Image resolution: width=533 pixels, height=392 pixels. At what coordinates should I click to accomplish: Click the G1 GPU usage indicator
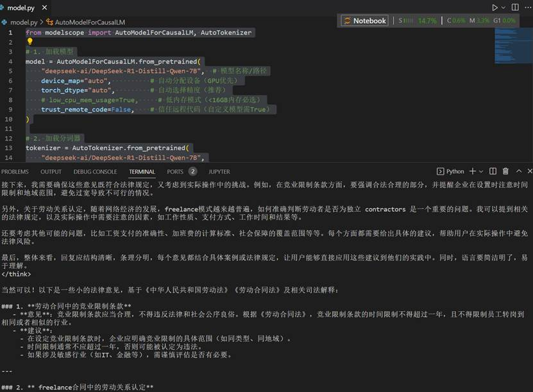point(504,21)
